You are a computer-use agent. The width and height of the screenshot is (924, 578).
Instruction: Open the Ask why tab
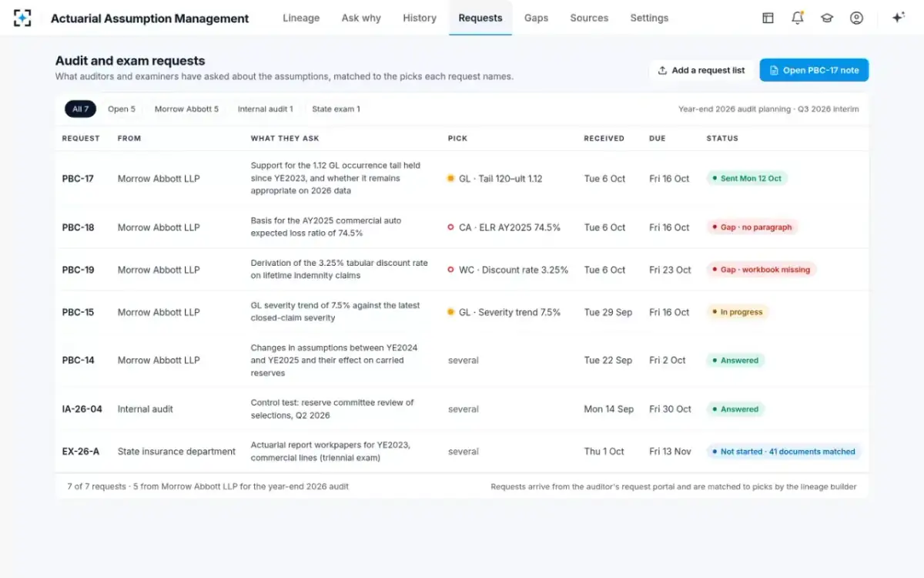(x=361, y=18)
